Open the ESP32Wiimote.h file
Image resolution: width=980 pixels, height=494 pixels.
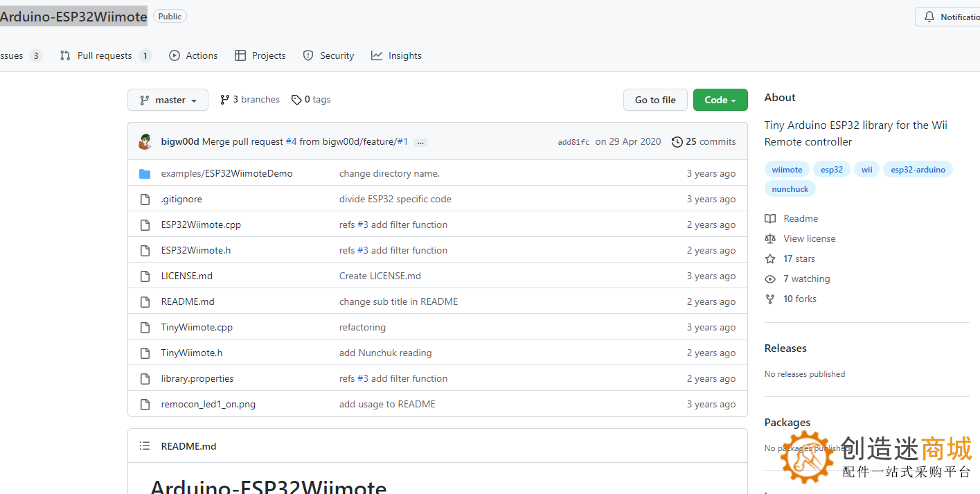(x=196, y=250)
